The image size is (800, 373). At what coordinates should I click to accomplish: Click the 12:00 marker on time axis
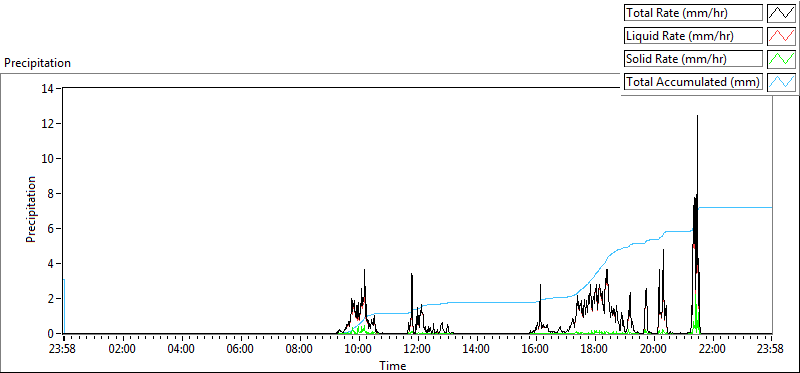pyautogui.click(x=418, y=350)
